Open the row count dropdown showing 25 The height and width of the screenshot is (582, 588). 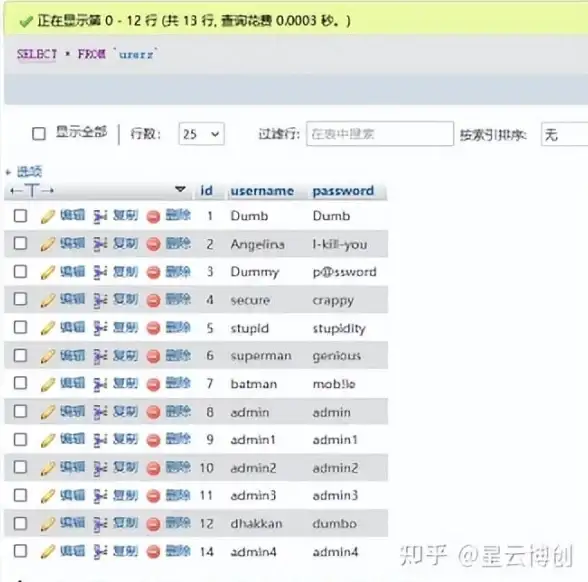tap(201, 134)
